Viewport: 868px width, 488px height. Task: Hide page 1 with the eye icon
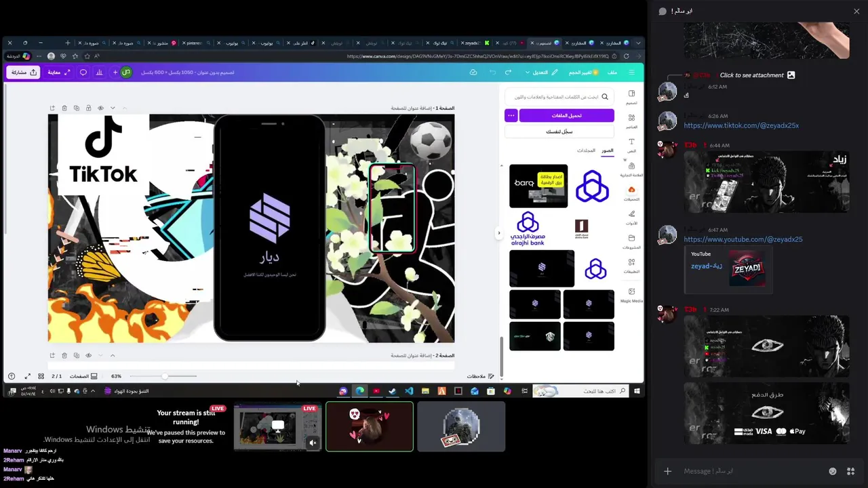[x=100, y=108]
